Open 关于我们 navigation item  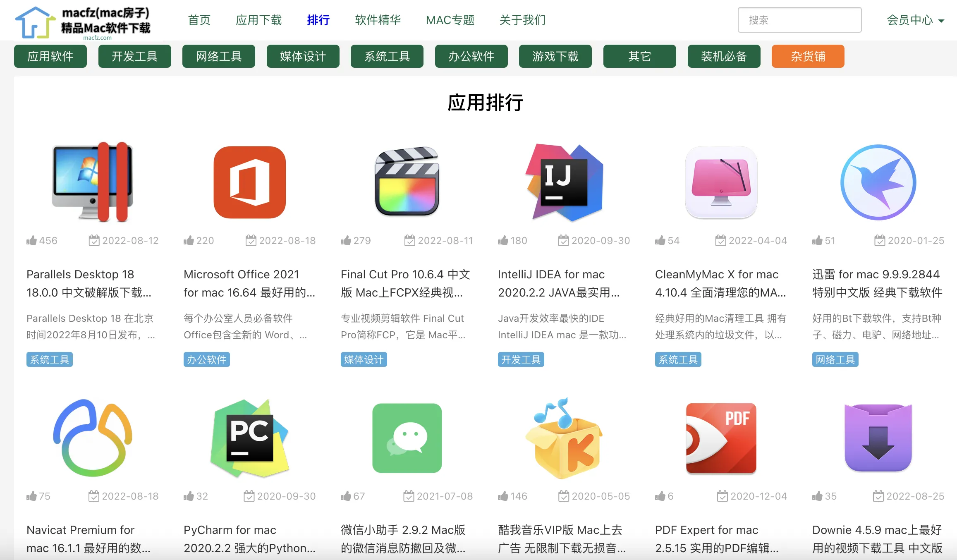click(x=523, y=20)
